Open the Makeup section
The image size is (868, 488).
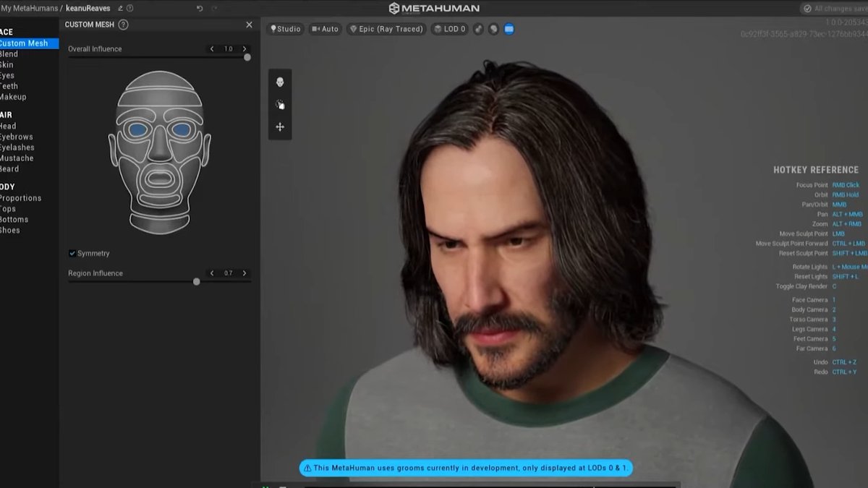(x=13, y=97)
